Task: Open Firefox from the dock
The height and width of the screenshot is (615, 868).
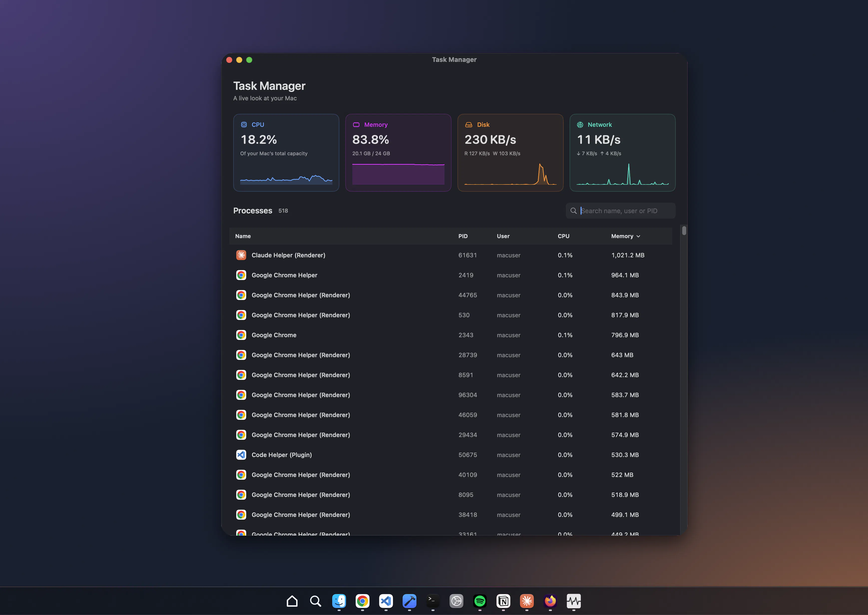Action: [551, 601]
